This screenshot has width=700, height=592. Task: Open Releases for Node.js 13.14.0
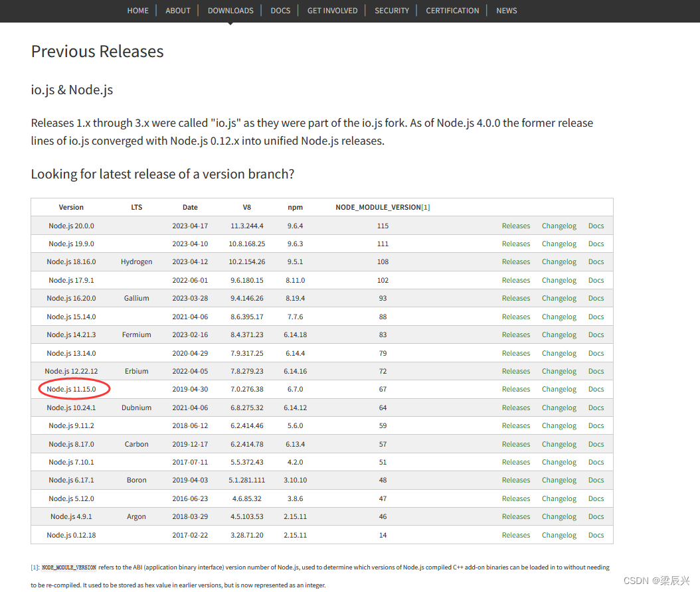click(515, 353)
